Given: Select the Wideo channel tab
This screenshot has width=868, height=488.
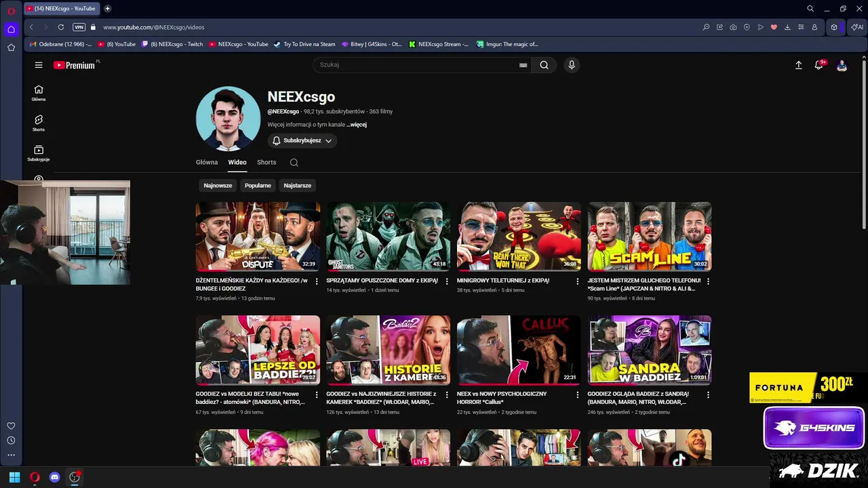Looking at the screenshot, I should click(x=237, y=163).
